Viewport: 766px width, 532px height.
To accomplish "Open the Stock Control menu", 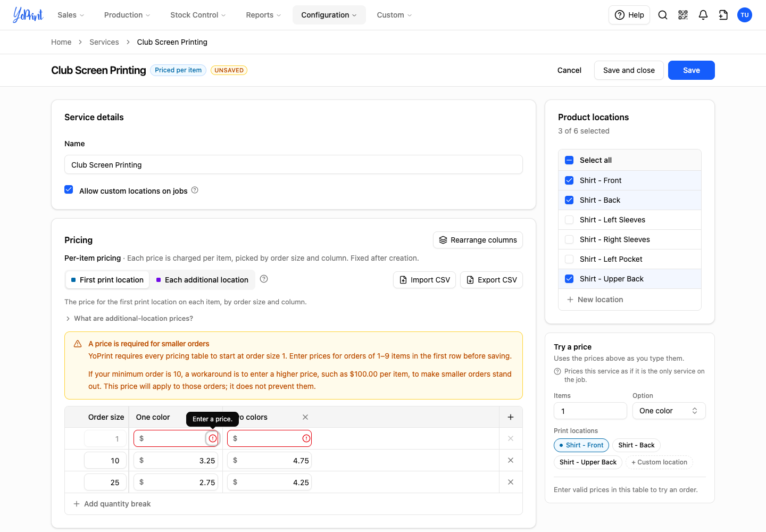I will 198,15.
